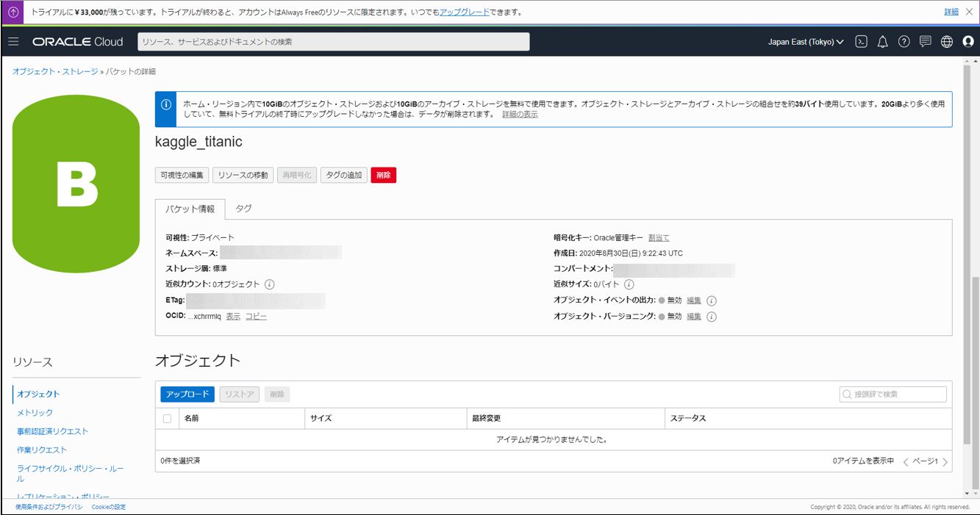This screenshot has height=515, width=980.
Task: Open the chat support icon
Action: coord(926,42)
